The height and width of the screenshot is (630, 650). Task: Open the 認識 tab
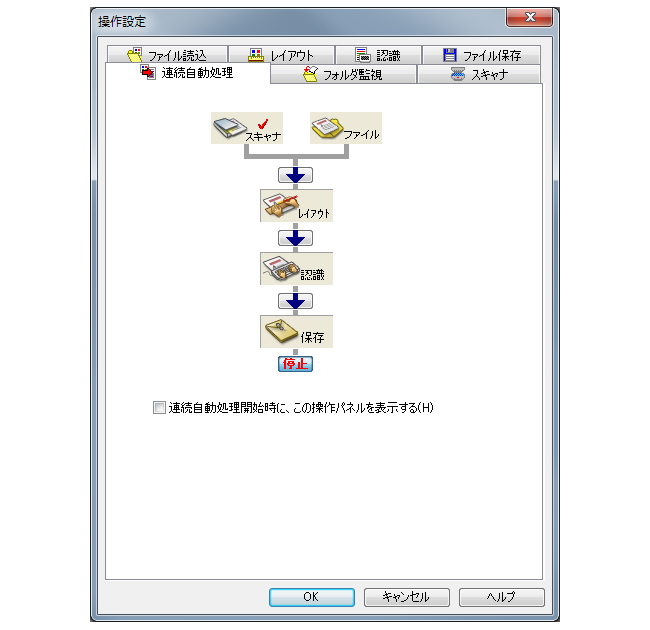[x=378, y=55]
